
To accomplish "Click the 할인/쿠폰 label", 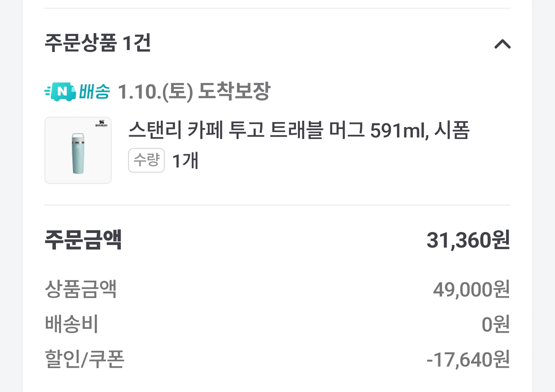I will pos(84,359).
